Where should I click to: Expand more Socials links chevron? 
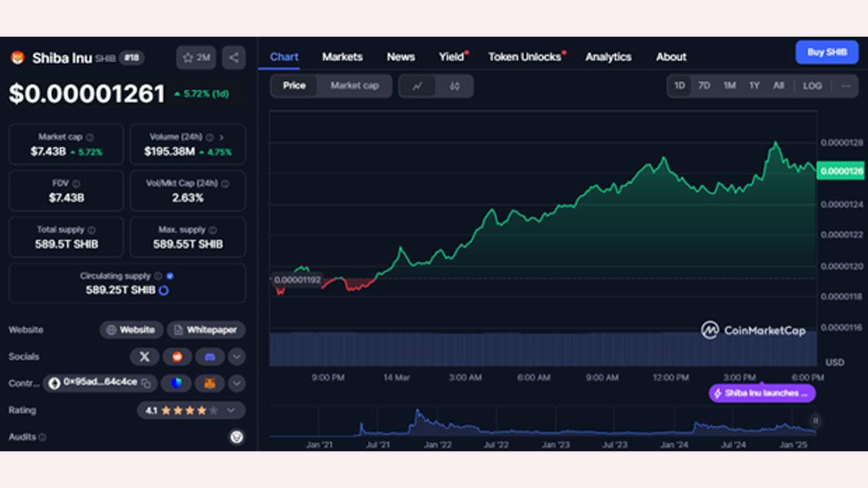[236, 357]
